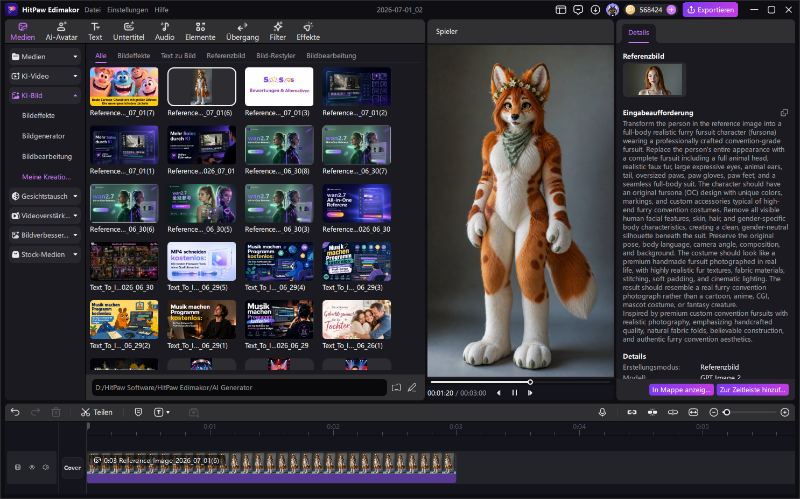This screenshot has height=499, width=800.
Task: Click the player progress slider handle
Action: [530, 382]
